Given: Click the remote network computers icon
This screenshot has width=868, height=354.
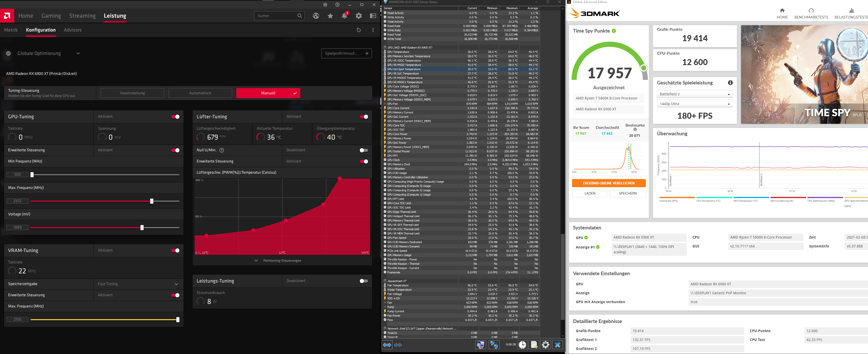Looking at the screenshot, I should pyautogui.click(x=494, y=345).
